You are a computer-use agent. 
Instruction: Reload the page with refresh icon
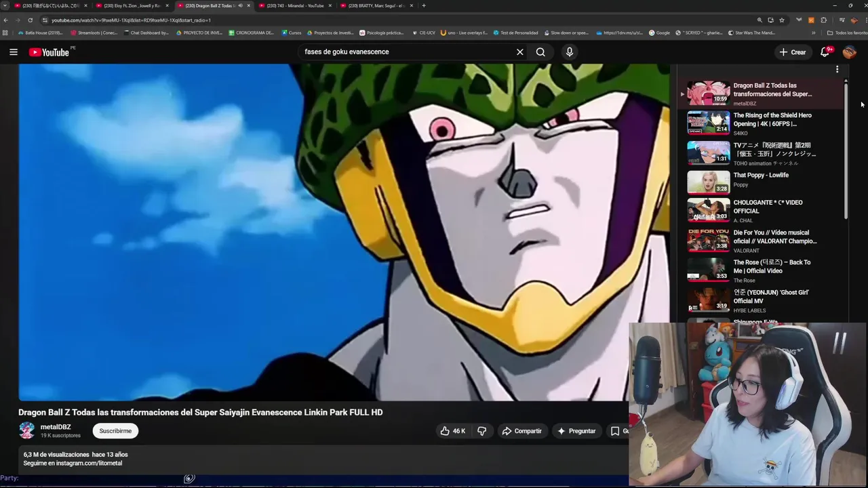(x=30, y=20)
